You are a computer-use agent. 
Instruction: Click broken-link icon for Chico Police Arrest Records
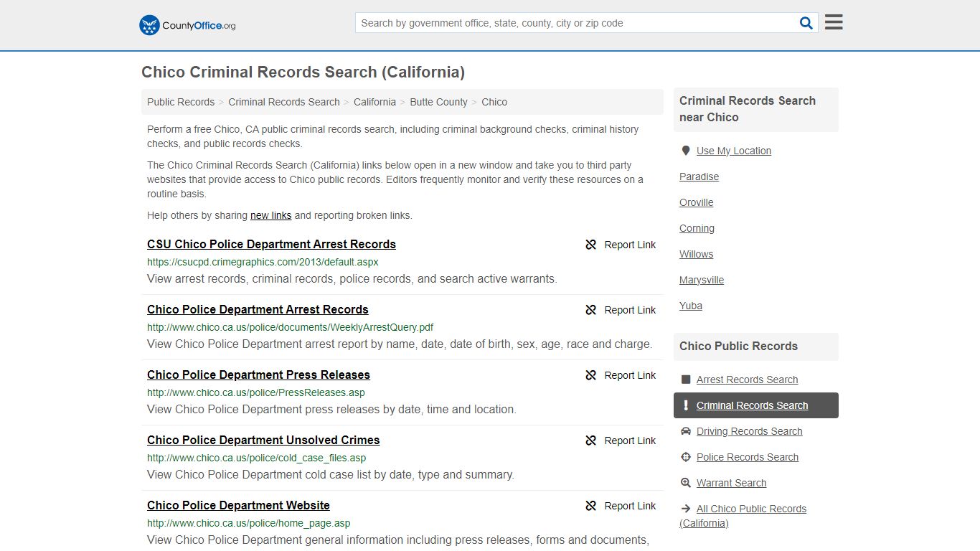pyautogui.click(x=590, y=310)
